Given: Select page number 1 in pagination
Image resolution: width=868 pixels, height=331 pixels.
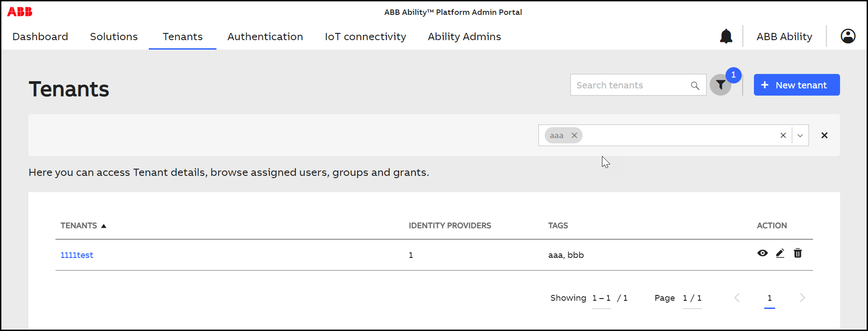Looking at the screenshot, I should [770, 298].
